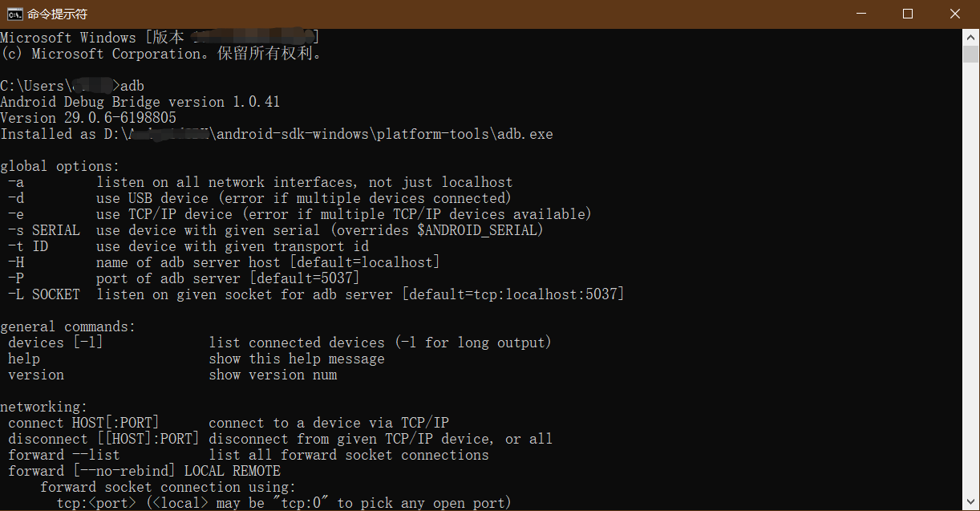Viewport: 980px width, 511px height.
Task: Click the 'Android Debug Bridge version 1.0.41' line
Action: pyautogui.click(x=140, y=102)
